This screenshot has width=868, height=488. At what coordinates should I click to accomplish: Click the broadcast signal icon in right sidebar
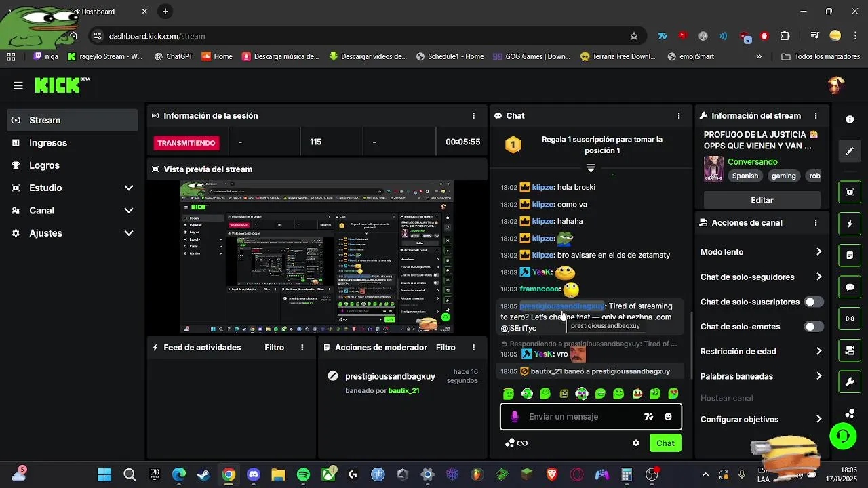(850, 319)
